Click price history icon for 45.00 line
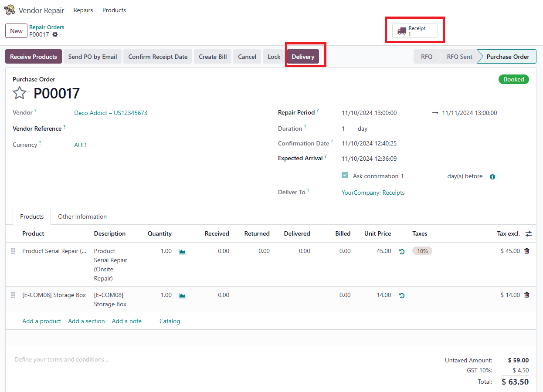 [x=402, y=251]
